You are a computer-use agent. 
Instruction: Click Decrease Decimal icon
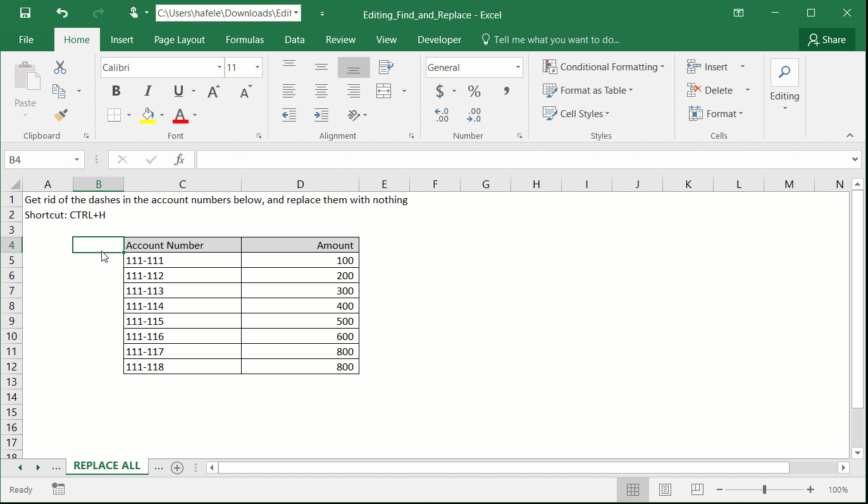[474, 115]
